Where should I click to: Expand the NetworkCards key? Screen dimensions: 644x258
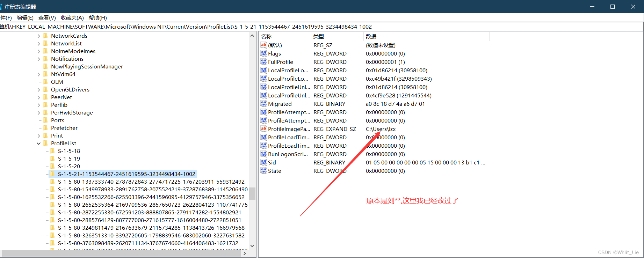(39, 36)
